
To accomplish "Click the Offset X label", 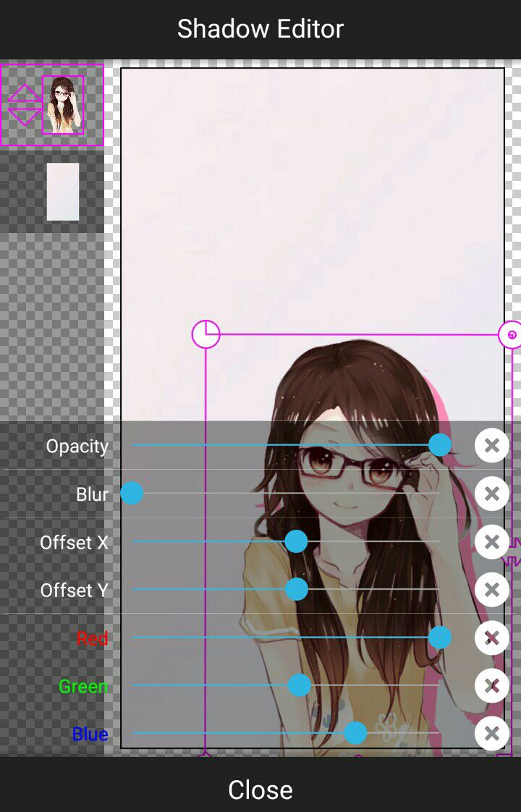I will (x=74, y=542).
